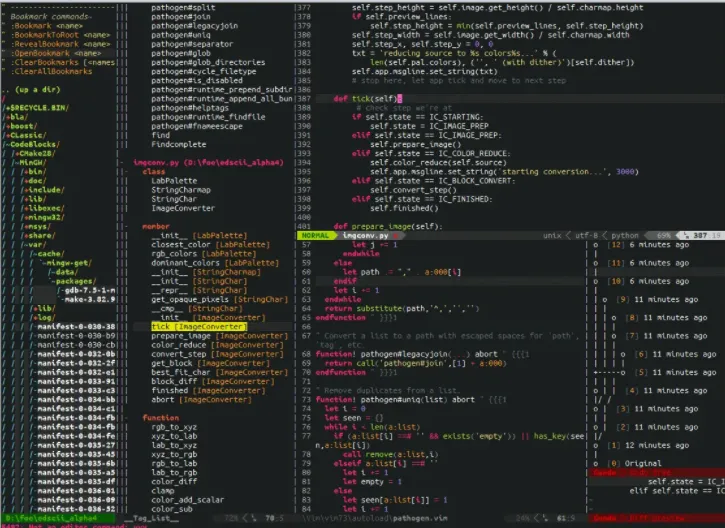Jump to the clamp function tag
Image resolution: width=725 pixels, height=528 pixels.
pos(163,491)
